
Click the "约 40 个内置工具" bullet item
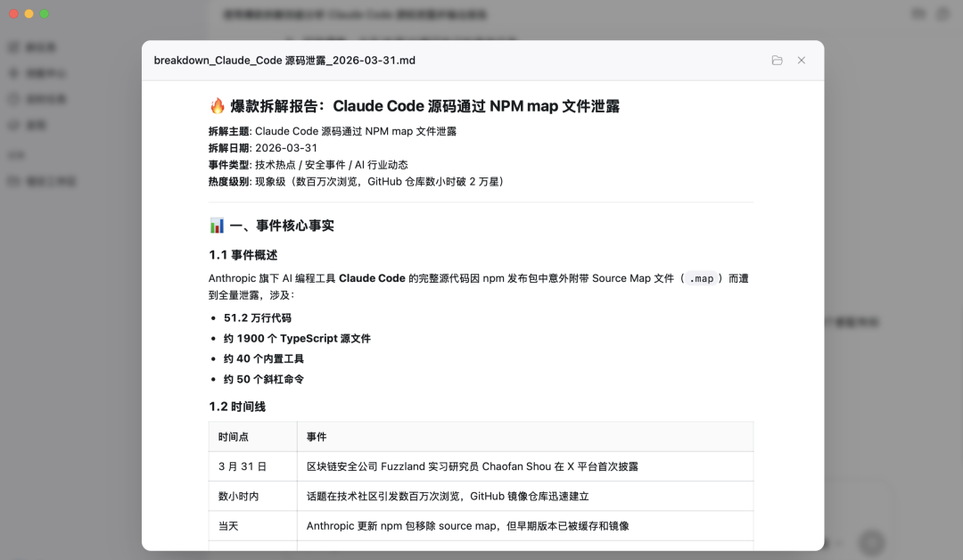coord(264,358)
